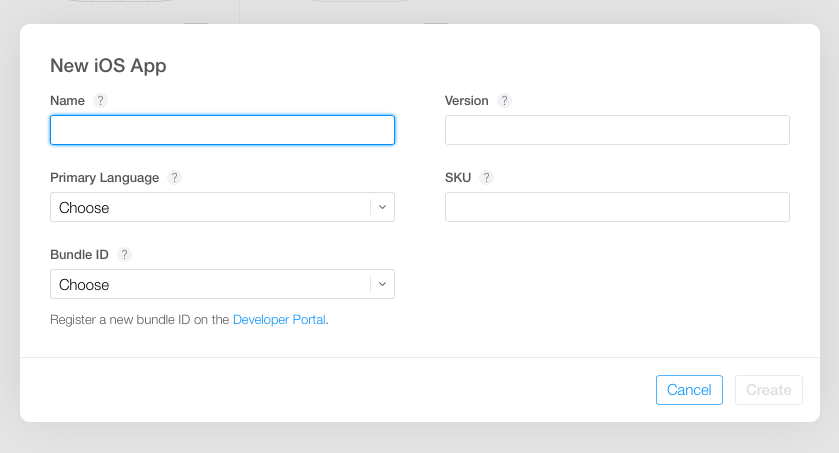Click the Bundle ID label text
Image resolution: width=839 pixels, height=453 pixels.
(x=79, y=255)
